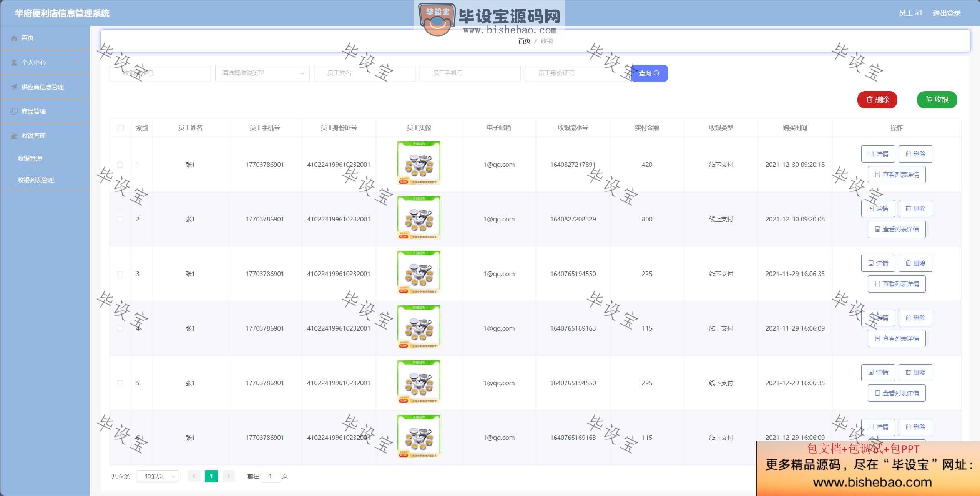
Task: Click the green 收银 button
Action: click(937, 100)
